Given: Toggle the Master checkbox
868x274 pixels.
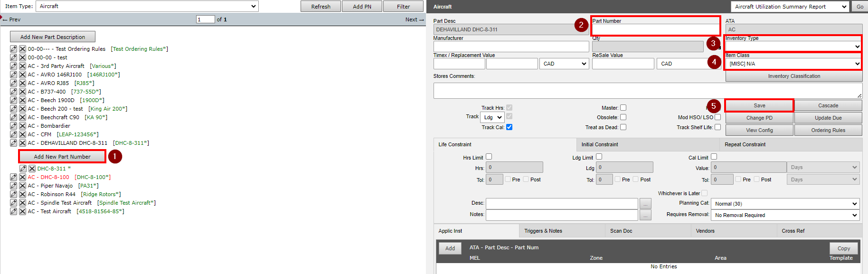Looking at the screenshot, I should [x=623, y=108].
